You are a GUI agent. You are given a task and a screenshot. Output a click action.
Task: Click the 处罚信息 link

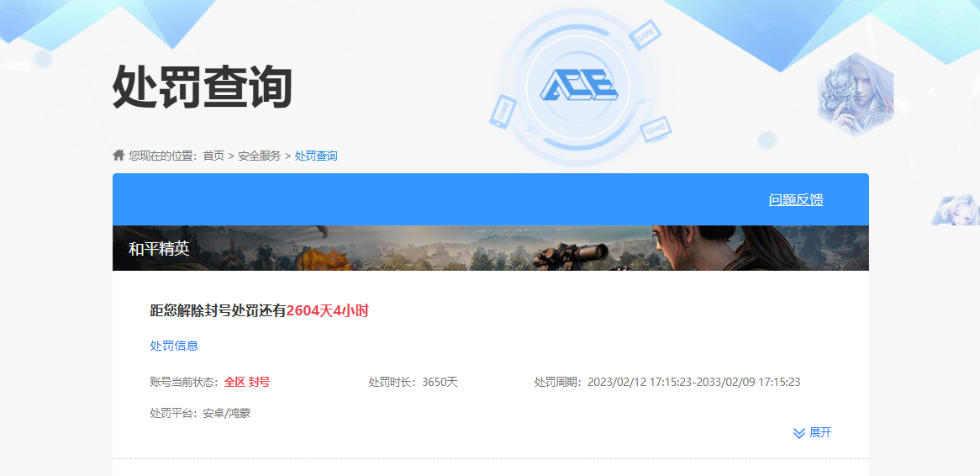coord(174,346)
